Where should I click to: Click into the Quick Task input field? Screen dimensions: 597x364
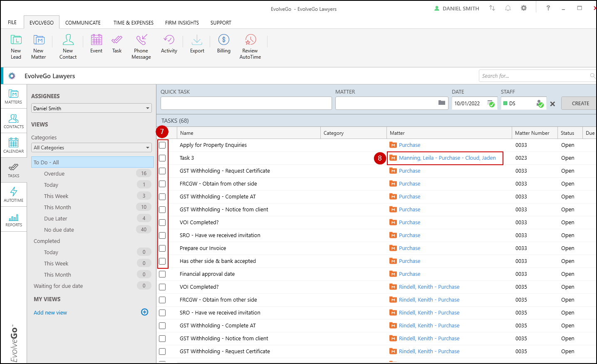(x=246, y=103)
